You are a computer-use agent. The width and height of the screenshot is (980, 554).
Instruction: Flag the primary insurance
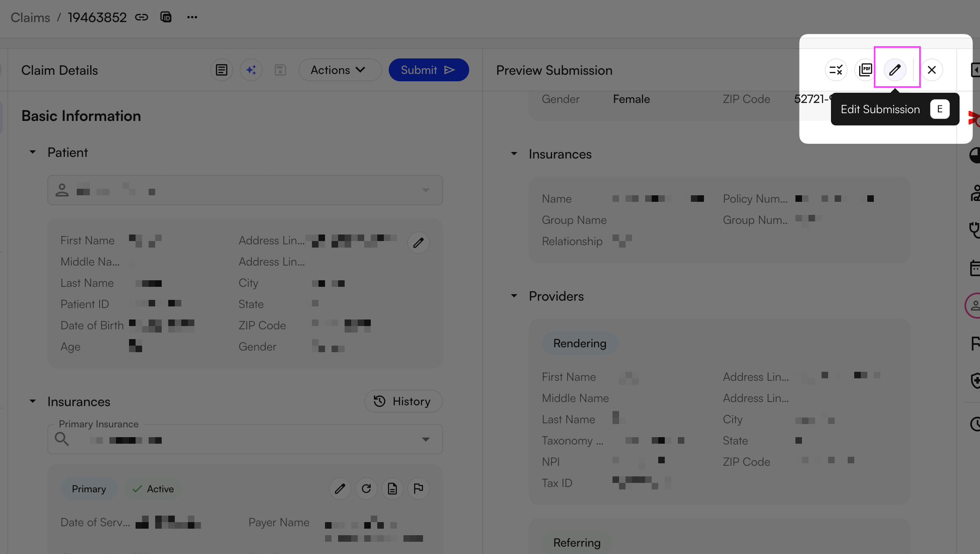tap(418, 489)
